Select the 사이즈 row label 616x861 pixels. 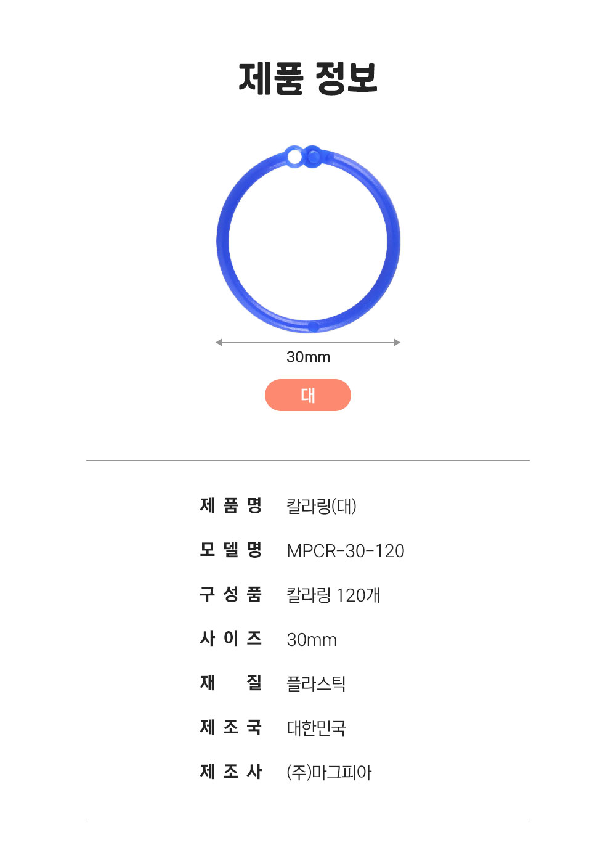coord(231,639)
